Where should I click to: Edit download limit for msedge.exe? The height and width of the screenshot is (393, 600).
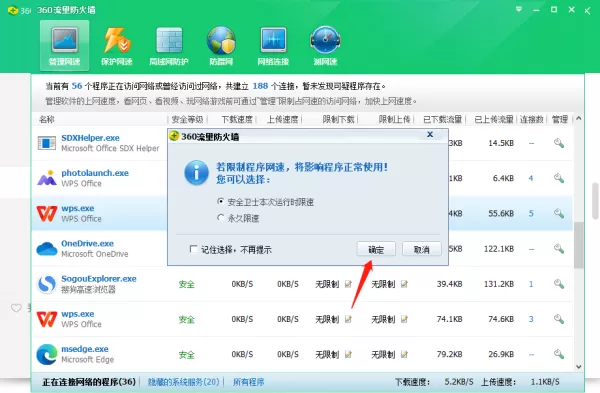click(348, 354)
